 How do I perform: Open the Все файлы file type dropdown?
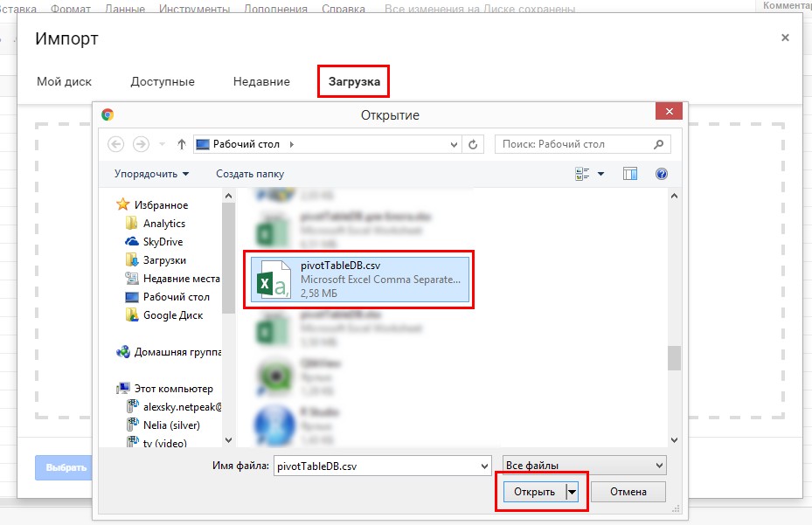(585, 466)
